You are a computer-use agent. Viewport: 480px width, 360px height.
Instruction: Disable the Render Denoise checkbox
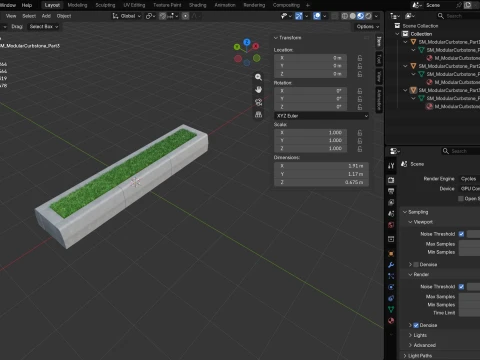pos(416,325)
